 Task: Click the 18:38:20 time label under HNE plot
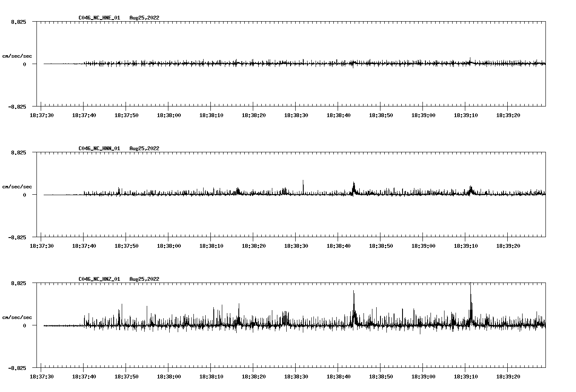(x=254, y=115)
